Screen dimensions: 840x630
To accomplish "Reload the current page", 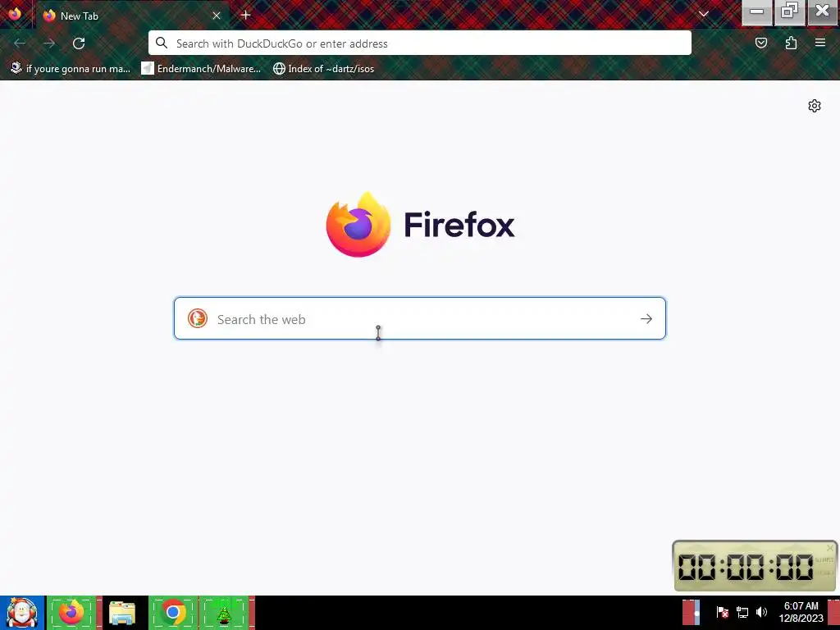I will (79, 43).
